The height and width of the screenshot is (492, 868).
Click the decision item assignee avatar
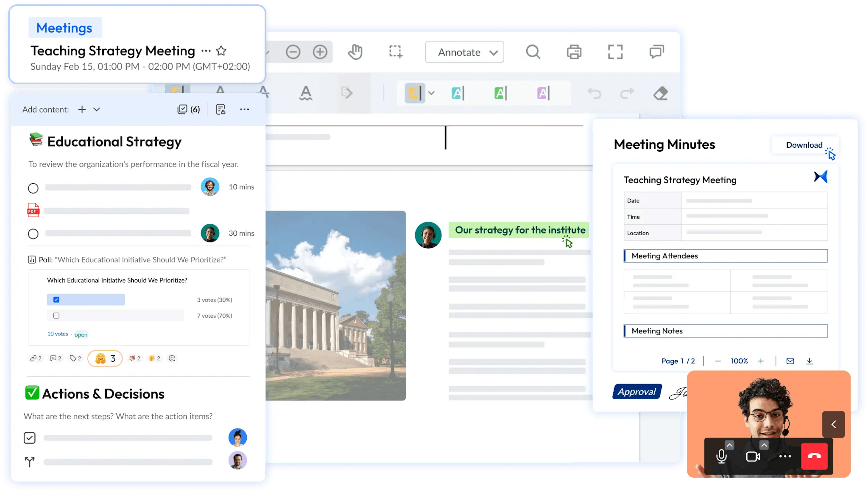[x=237, y=461]
